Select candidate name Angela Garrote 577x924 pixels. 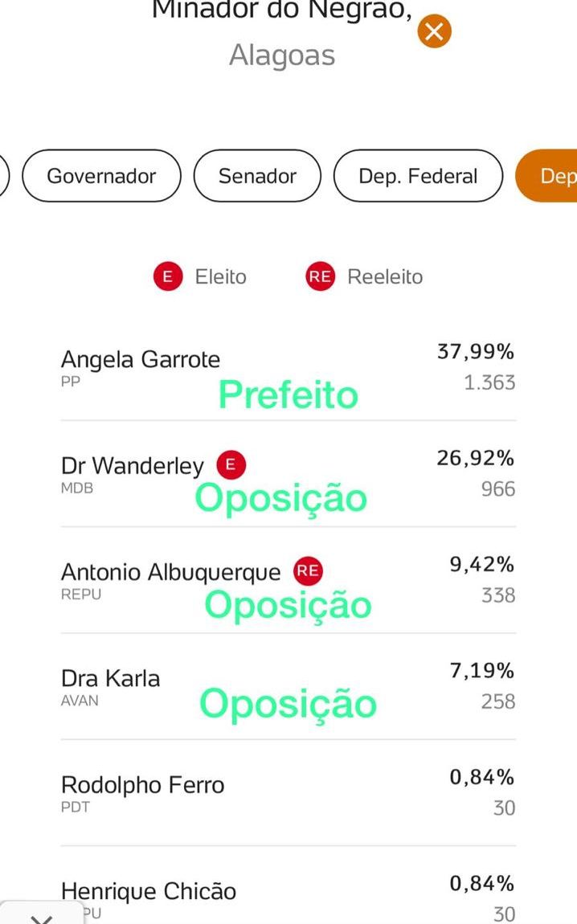[x=141, y=359]
